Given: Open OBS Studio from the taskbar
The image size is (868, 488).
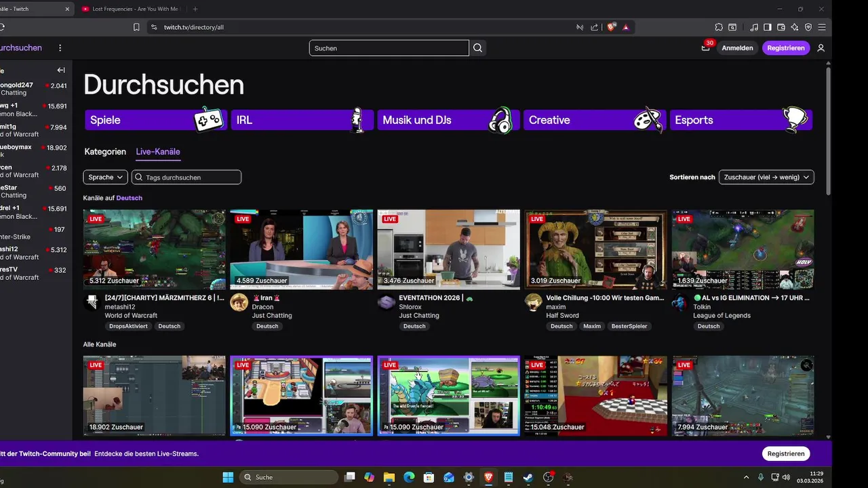Looking at the screenshot, I should coord(549,477).
